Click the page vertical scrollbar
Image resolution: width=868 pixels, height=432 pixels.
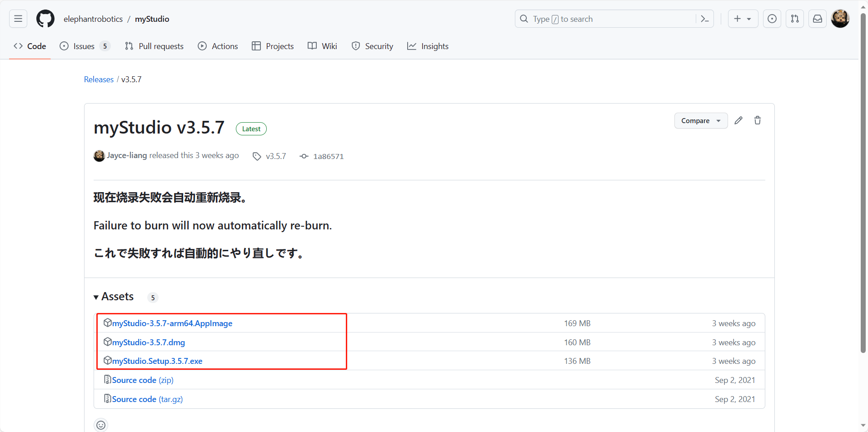863,184
